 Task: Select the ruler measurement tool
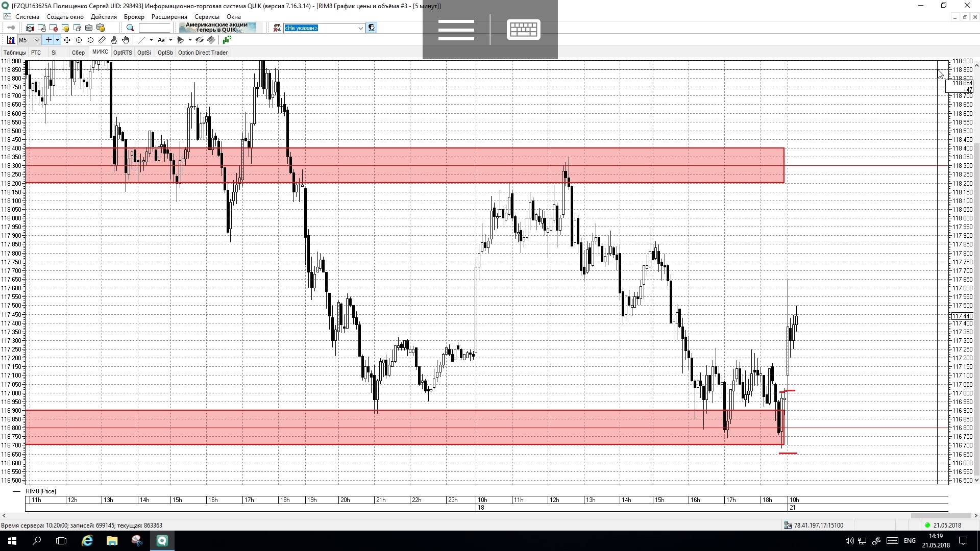pyautogui.click(x=102, y=40)
